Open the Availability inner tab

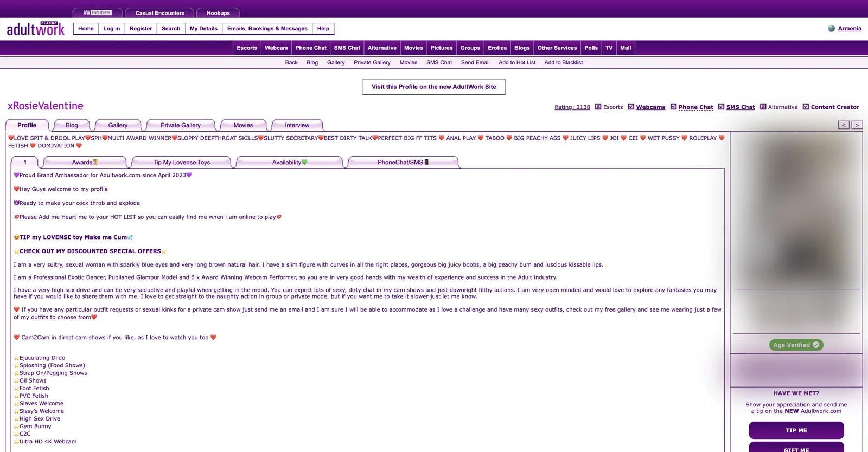click(x=290, y=162)
